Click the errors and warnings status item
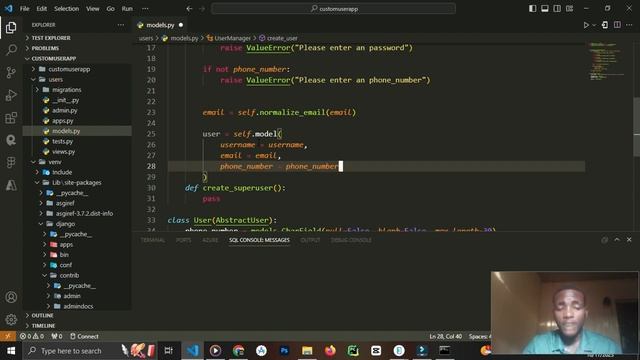The image size is (640, 360). (32, 336)
